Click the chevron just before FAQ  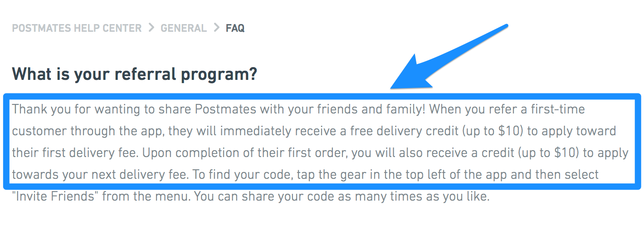pos(216,28)
